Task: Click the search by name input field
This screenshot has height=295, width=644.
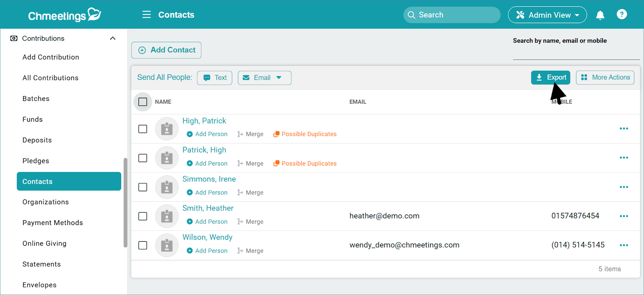Action: pos(576,53)
